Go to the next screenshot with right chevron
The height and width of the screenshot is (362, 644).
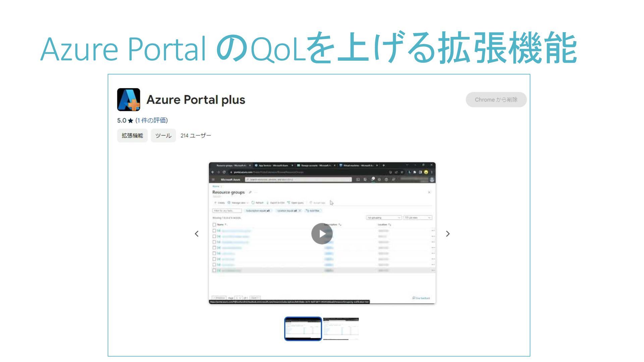tap(447, 234)
